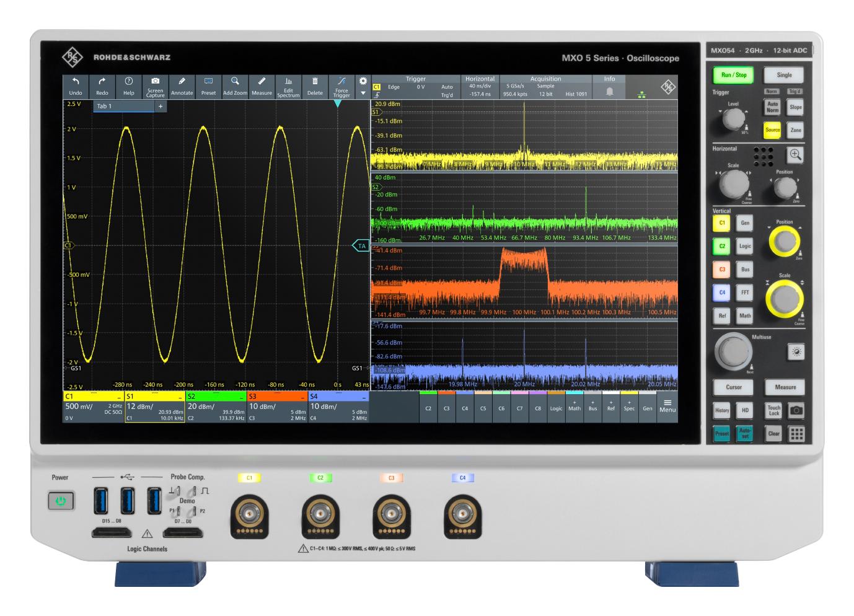Toggle channel C2 hardware key
The height and width of the screenshot is (616, 854).
721,246
